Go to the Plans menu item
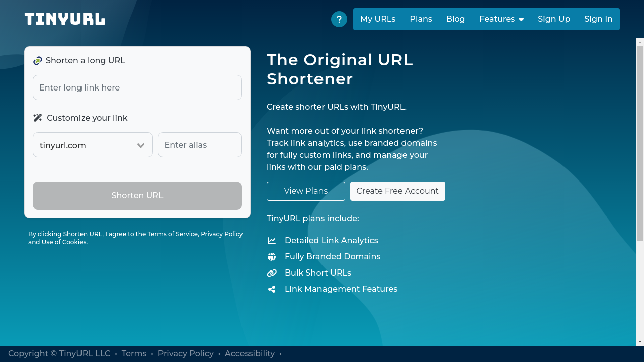Image resolution: width=644 pixels, height=362 pixels. pos(421,19)
